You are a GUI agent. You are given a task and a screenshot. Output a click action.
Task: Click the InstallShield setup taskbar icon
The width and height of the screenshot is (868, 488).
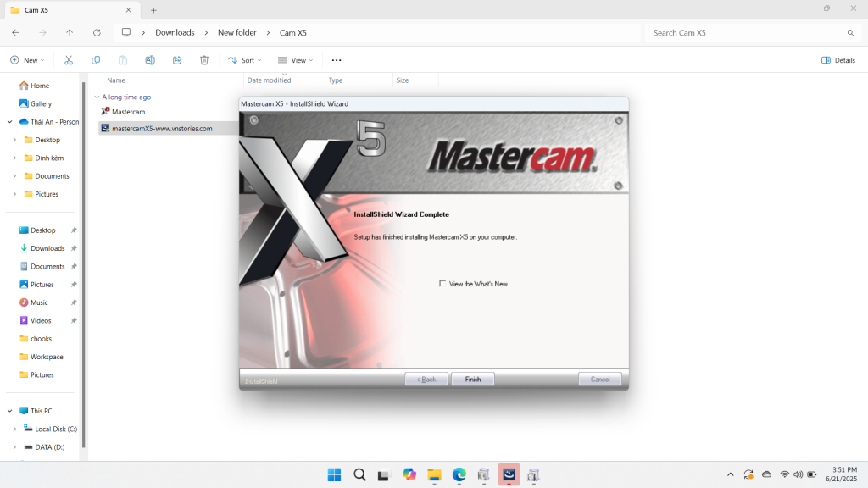pyautogui.click(x=509, y=474)
